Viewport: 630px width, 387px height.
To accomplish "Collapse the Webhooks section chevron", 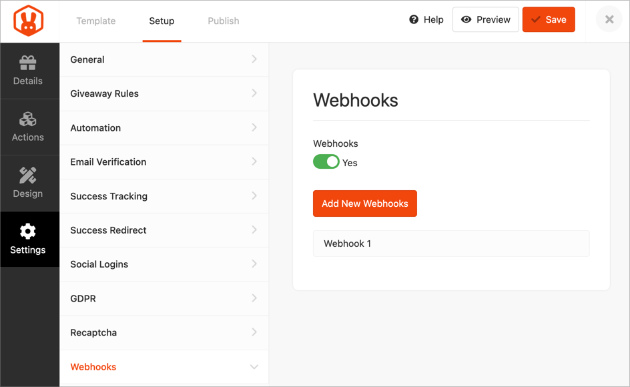I will click(254, 367).
